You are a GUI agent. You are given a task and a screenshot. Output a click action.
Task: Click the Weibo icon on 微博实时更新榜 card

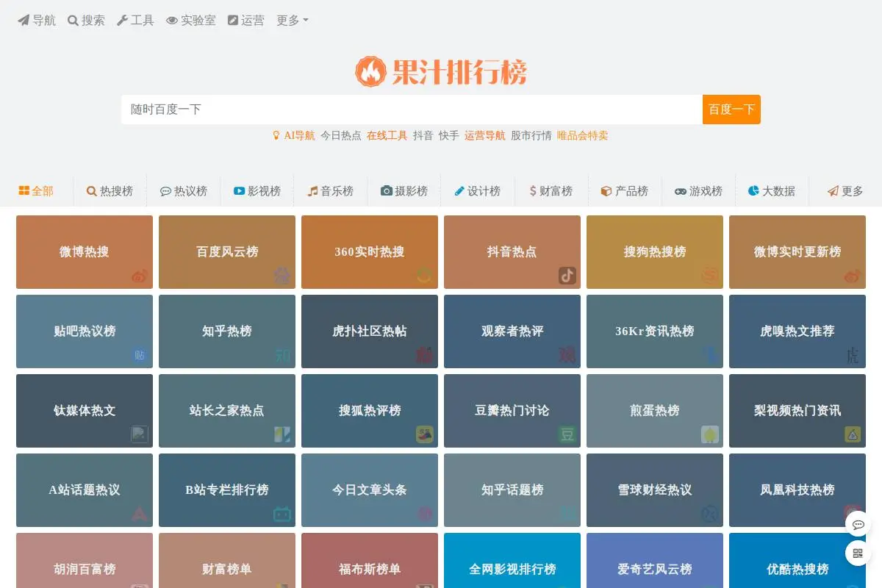tap(853, 276)
